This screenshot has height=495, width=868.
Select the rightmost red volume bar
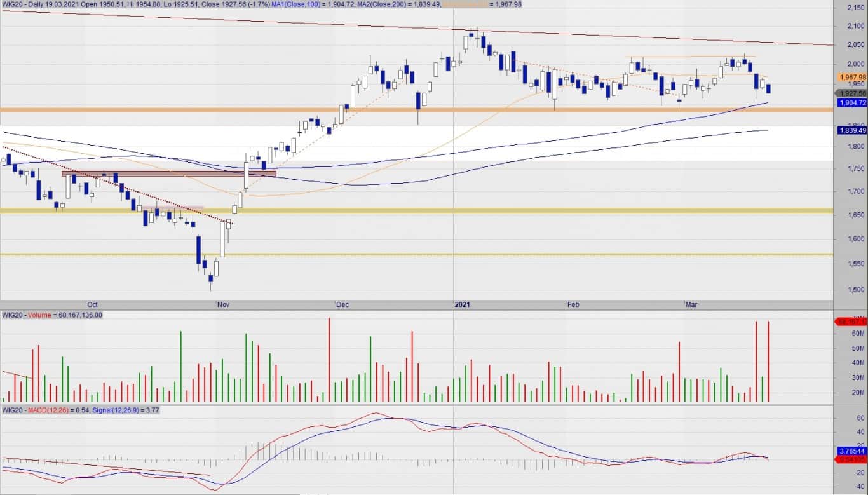pos(768,361)
